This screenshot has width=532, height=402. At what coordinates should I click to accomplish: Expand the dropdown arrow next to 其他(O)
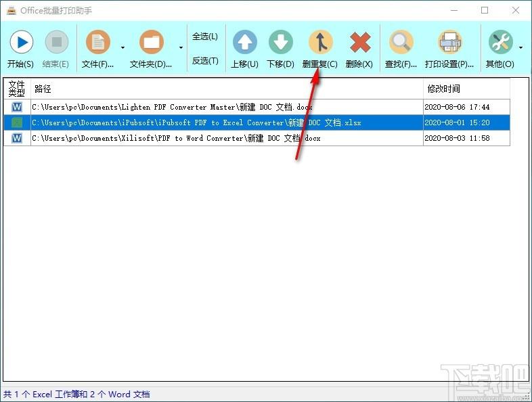pyautogui.click(x=520, y=47)
